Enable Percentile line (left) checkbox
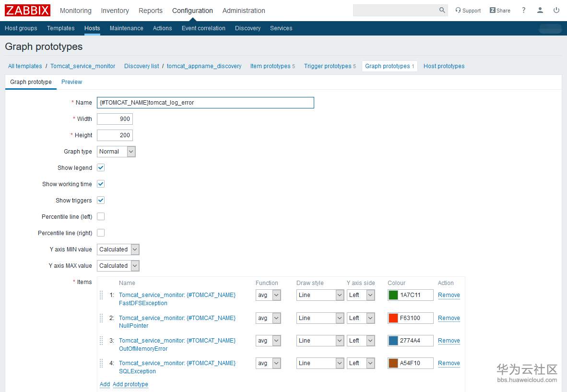This screenshot has height=392, width=567. 101,216
